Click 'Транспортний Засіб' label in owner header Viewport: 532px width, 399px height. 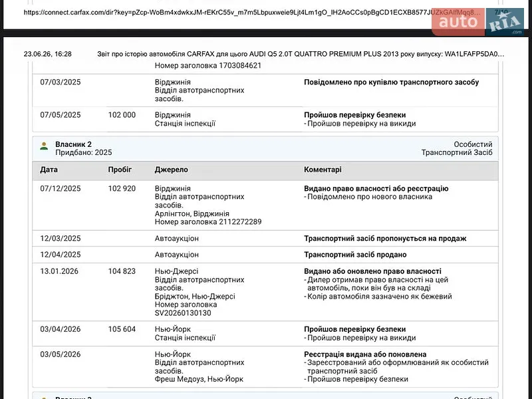(457, 153)
